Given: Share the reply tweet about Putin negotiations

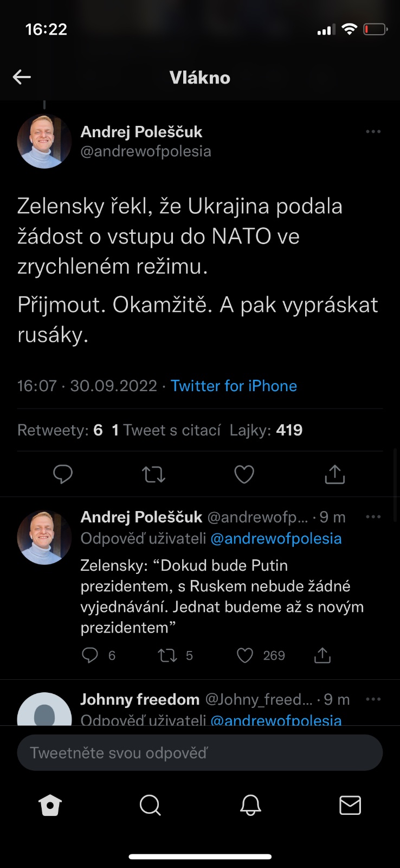Looking at the screenshot, I should point(322,655).
